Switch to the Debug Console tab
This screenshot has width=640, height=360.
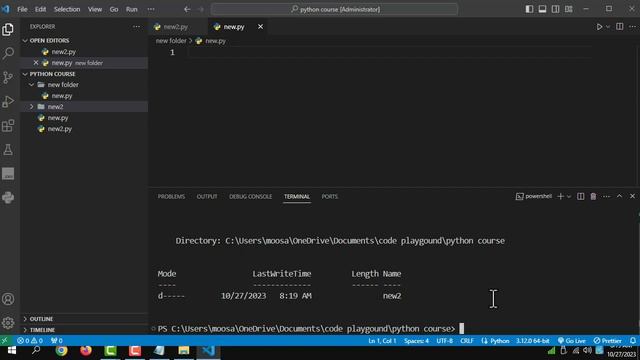point(250,196)
